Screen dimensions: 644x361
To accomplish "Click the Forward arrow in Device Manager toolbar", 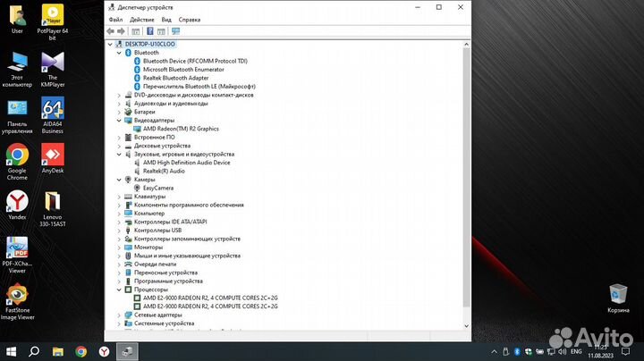I will tap(121, 31).
